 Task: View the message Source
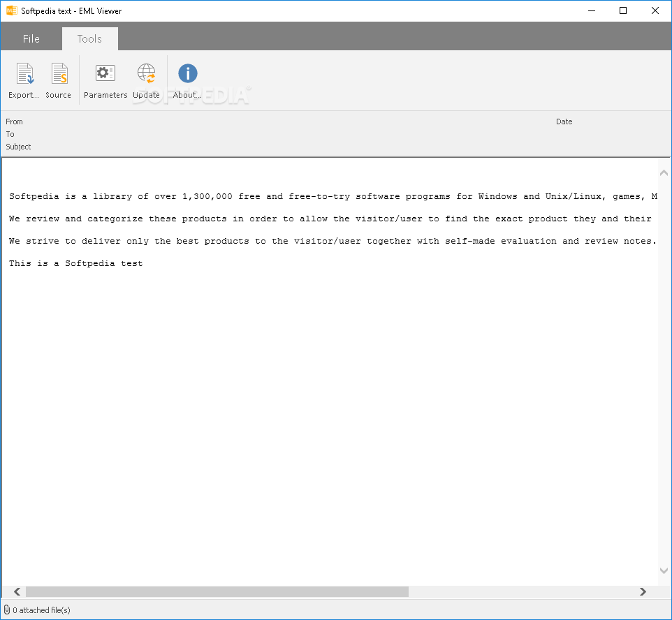click(x=58, y=80)
